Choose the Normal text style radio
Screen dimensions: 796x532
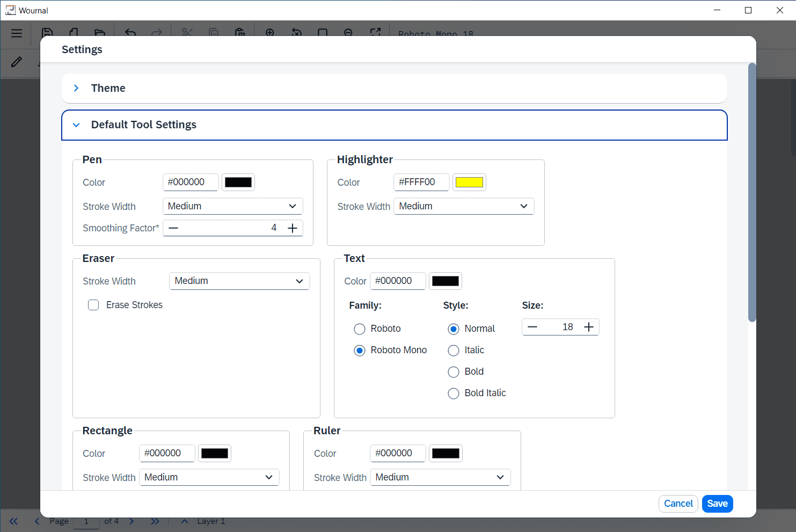454,329
